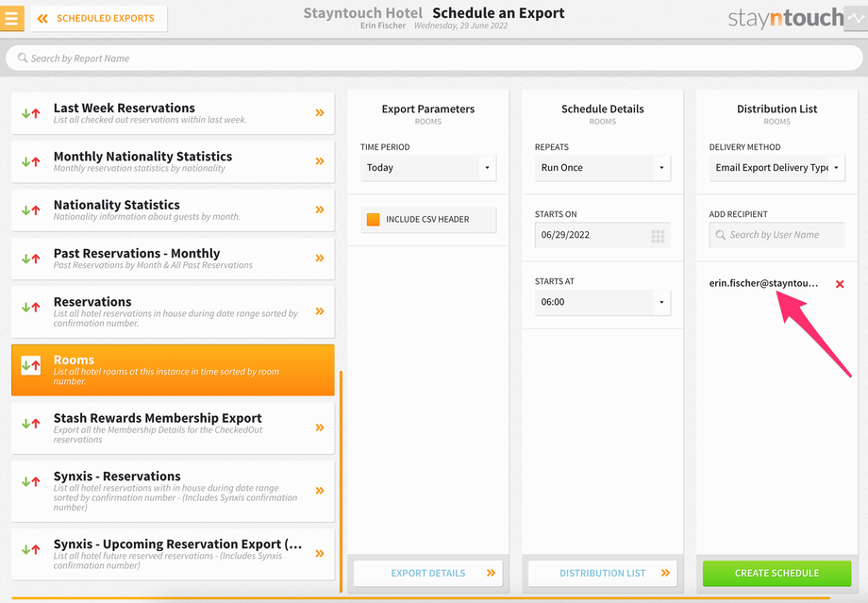Click export arrows icon for Stash Rewards Membership
The width and height of the screenshot is (868, 603).
[31, 424]
